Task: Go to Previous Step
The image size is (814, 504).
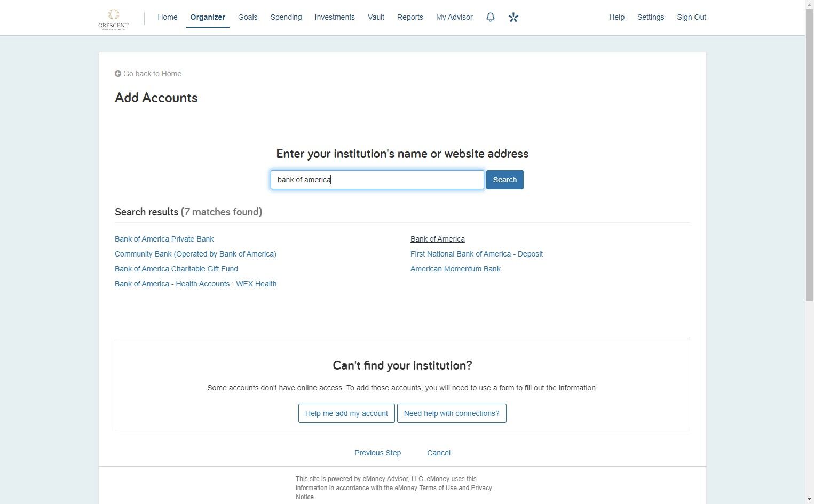Action: tap(378, 453)
